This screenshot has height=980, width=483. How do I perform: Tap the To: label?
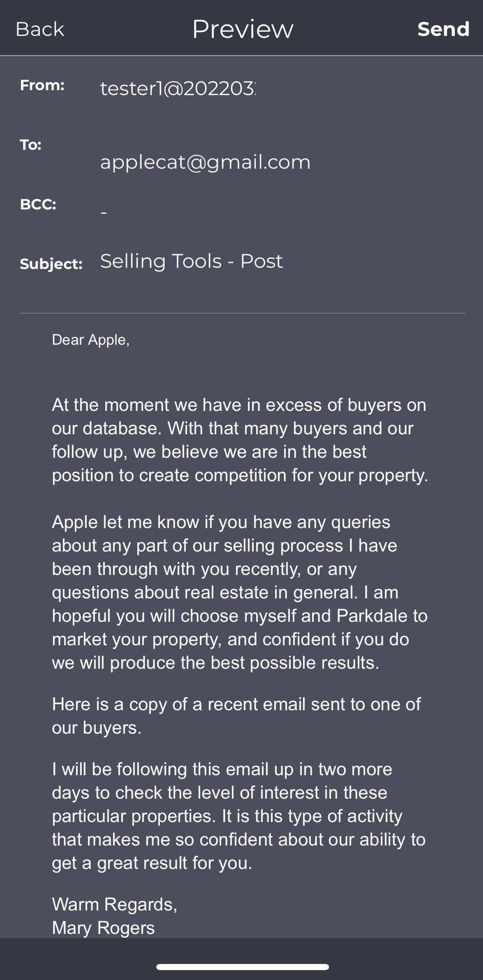pyautogui.click(x=31, y=145)
